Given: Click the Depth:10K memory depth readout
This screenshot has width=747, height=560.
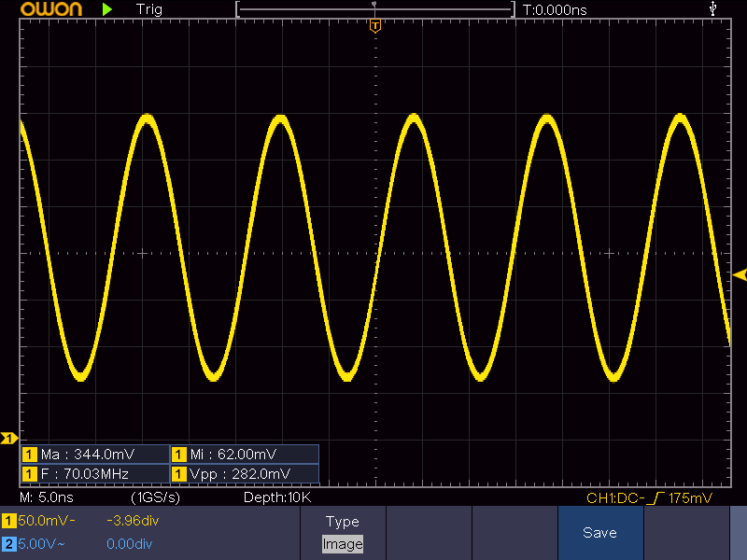Looking at the screenshot, I should 277,497.
